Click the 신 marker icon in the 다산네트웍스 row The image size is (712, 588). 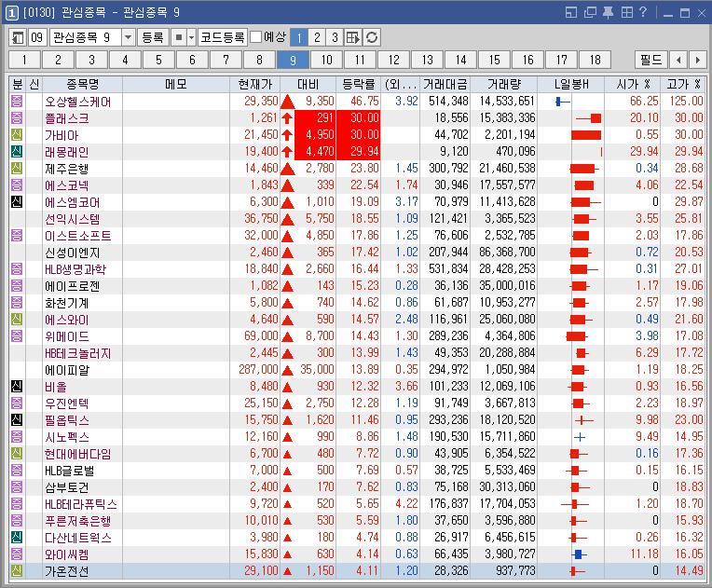pyautogui.click(x=17, y=538)
